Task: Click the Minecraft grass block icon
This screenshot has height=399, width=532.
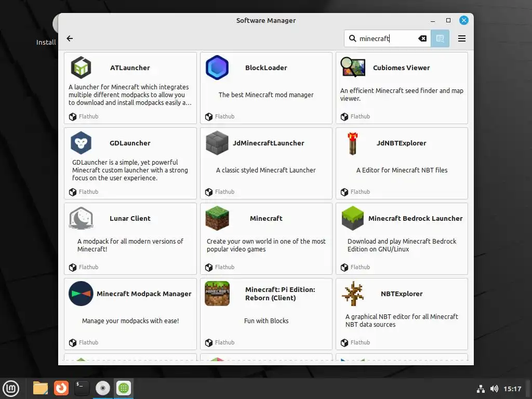Action: point(217,218)
